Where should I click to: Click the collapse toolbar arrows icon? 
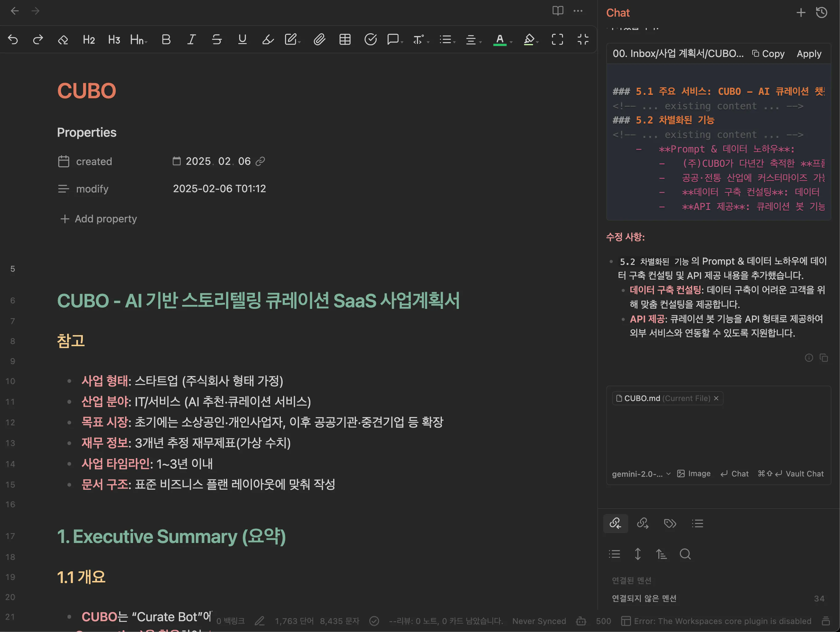[583, 39]
